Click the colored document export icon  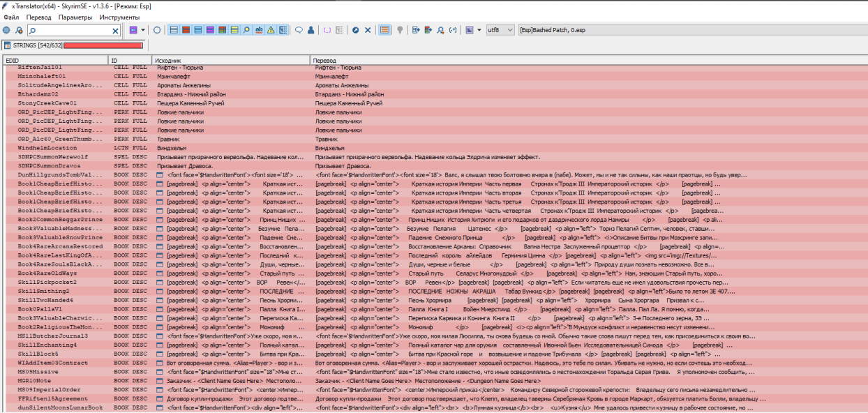pyautogui.click(x=428, y=30)
